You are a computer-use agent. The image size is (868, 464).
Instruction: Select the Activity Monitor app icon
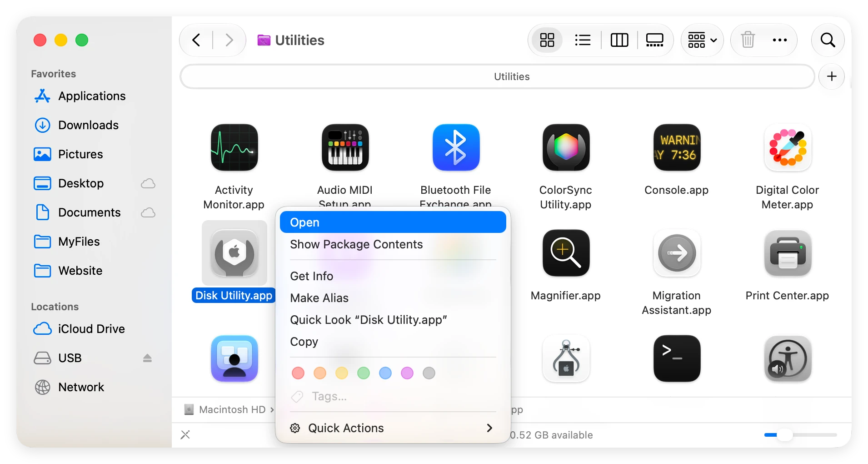(234, 147)
